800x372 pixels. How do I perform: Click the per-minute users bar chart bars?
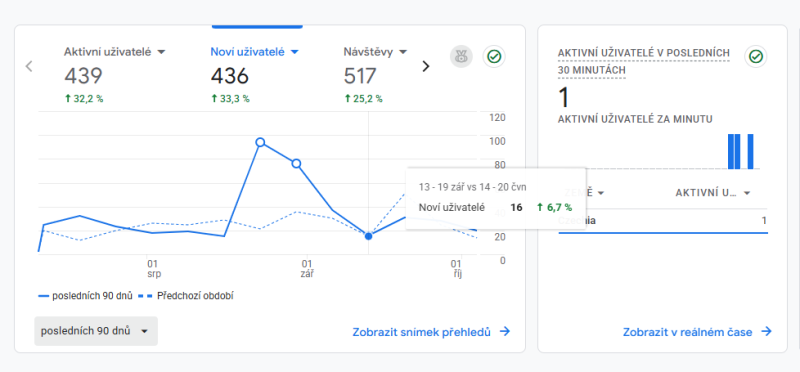point(740,151)
